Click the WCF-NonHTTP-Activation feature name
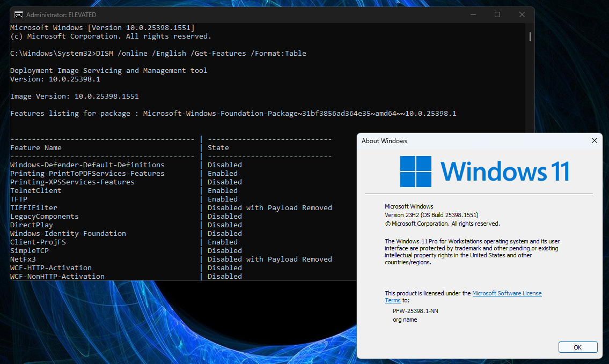The height and width of the screenshot is (364, 609). 57,276
